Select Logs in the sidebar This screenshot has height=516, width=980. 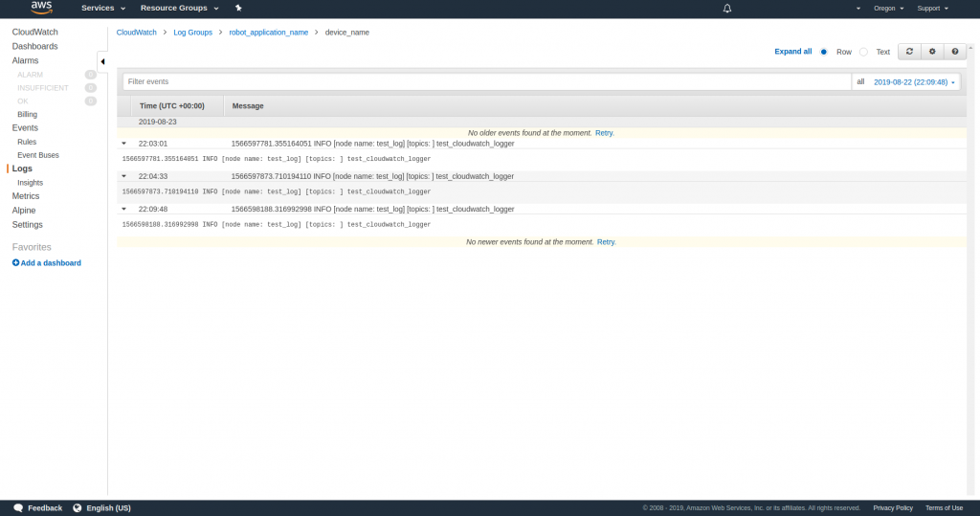[22, 168]
